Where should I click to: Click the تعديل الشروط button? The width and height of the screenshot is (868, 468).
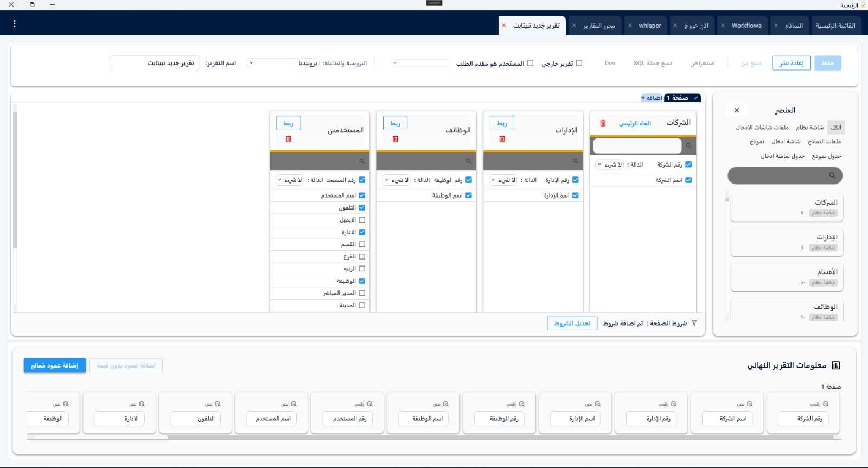pyautogui.click(x=572, y=323)
